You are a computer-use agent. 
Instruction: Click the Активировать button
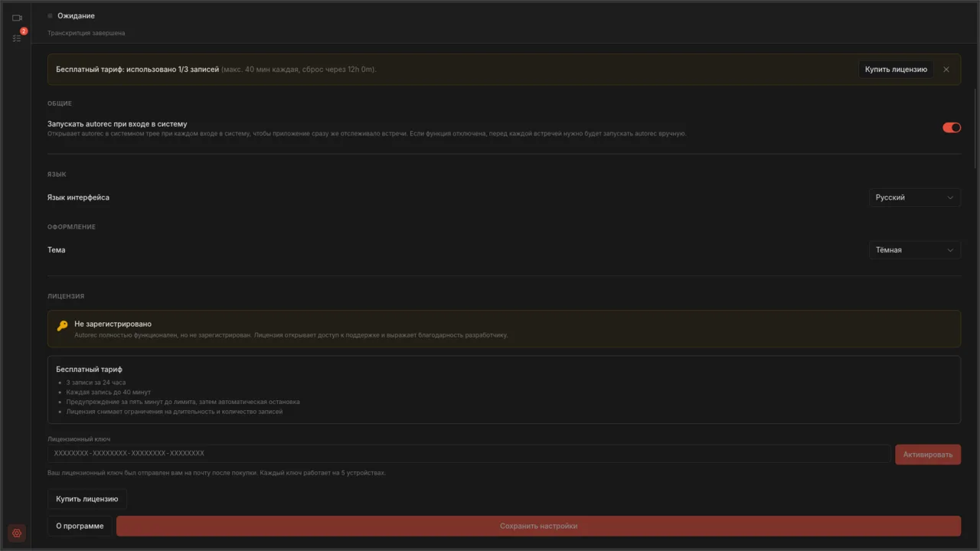(x=928, y=455)
